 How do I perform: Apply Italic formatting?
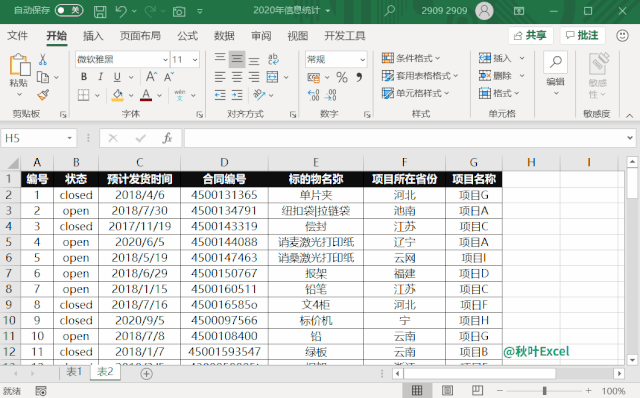[x=100, y=77]
